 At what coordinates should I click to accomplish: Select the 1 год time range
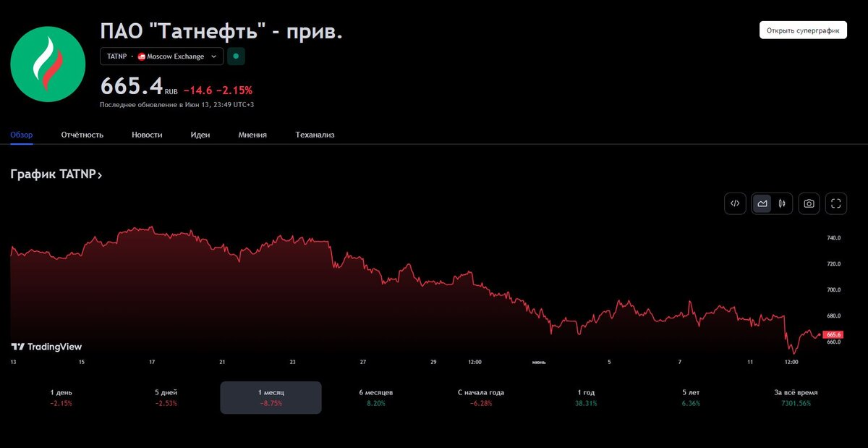click(x=585, y=397)
